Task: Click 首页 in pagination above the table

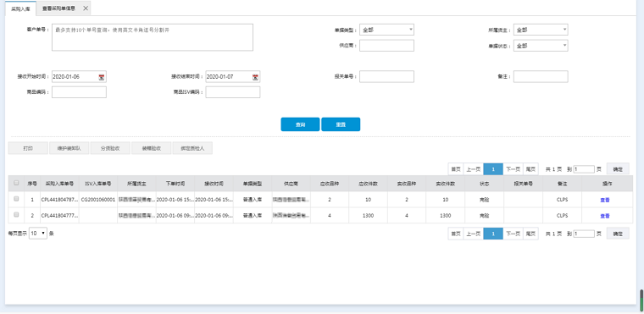Action: point(456,169)
